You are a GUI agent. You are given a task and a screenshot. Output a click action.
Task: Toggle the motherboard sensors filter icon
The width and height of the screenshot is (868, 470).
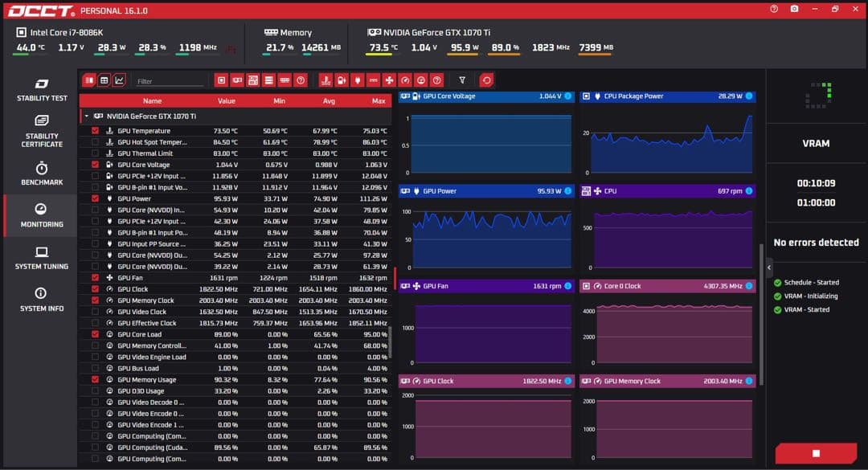[x=253, y=80]
